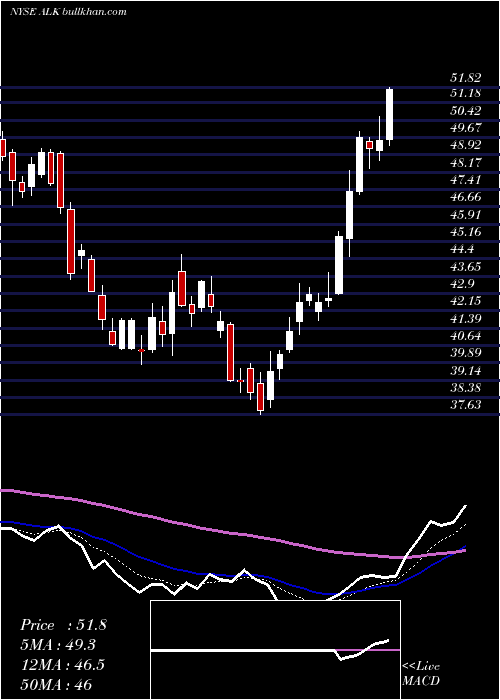The image size is (500, 700).
Task: Click the 42.9 price axis label
Action: pos(463,284)
